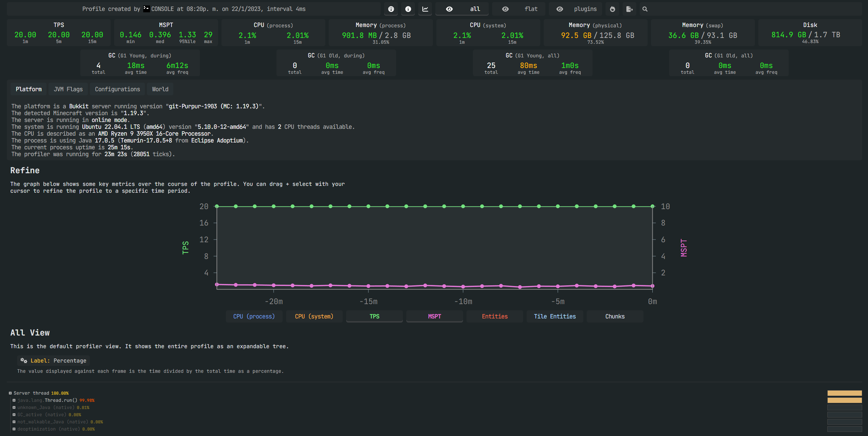Expand the Server thread tree node

[10, 393]
